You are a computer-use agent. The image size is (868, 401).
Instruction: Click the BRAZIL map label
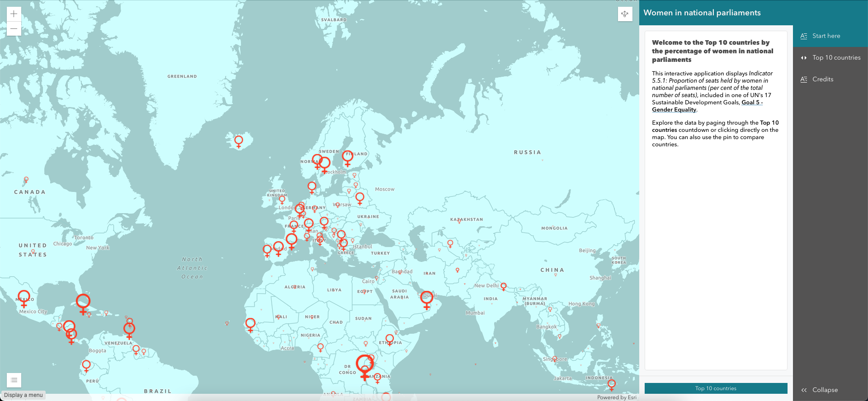(158, 391)
